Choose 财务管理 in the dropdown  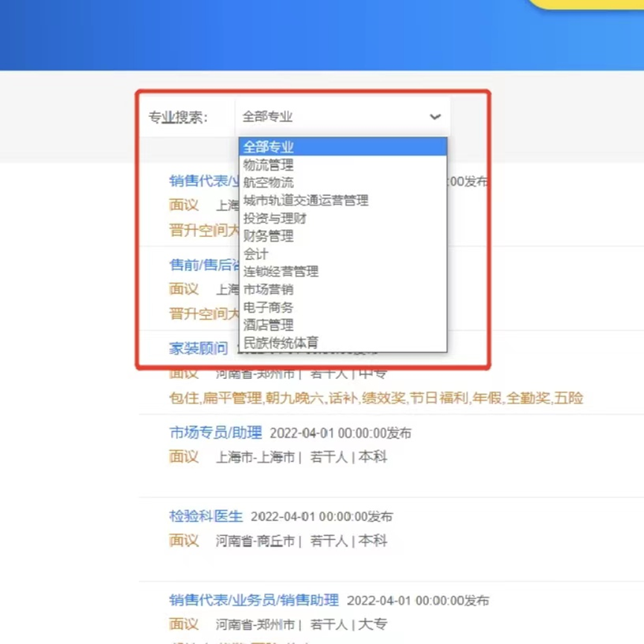(x=269, y=236)
